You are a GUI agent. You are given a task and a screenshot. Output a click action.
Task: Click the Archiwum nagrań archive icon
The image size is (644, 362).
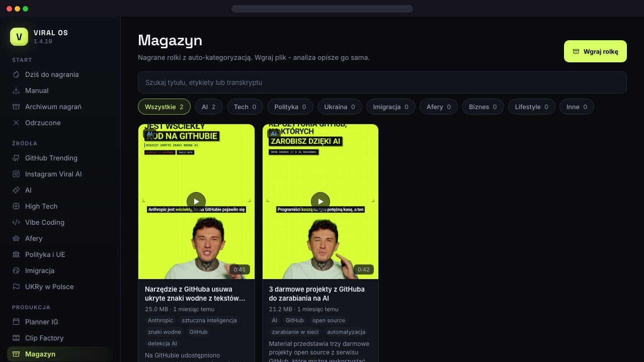[16, 107]
